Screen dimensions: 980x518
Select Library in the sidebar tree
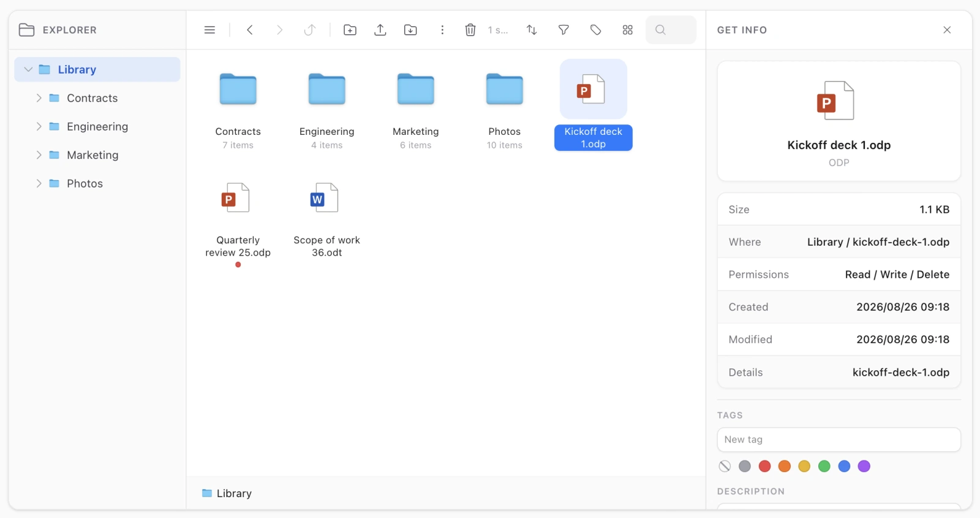click(97, 70)
